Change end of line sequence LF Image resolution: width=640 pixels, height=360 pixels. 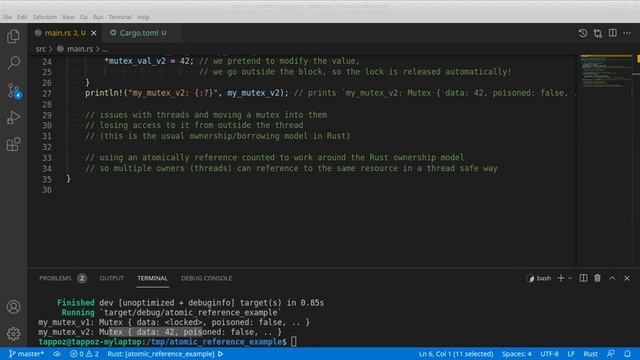[571, 354]
